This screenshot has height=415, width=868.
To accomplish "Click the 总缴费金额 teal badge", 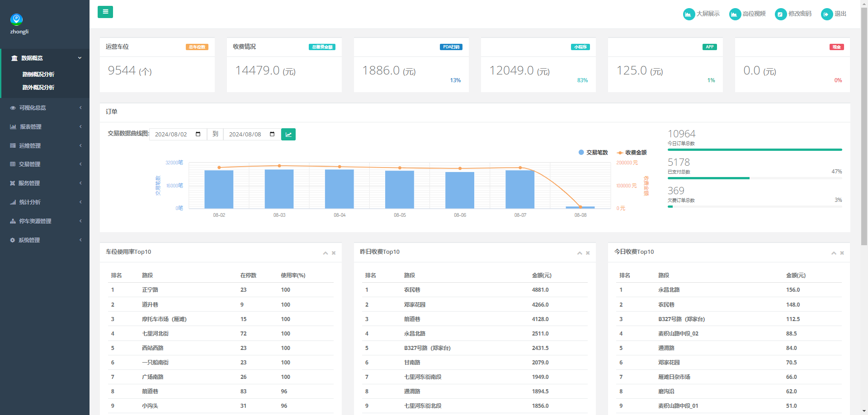I will [322, 47].
